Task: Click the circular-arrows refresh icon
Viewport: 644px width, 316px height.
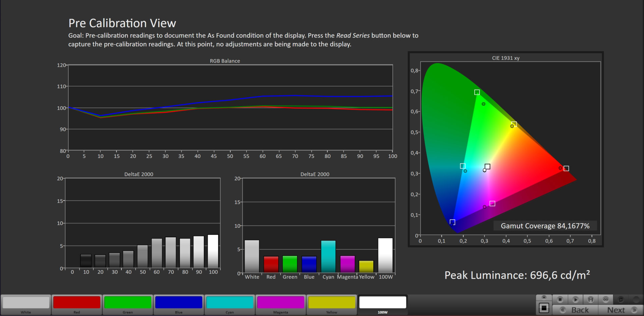Action: [x=621, y=299]
